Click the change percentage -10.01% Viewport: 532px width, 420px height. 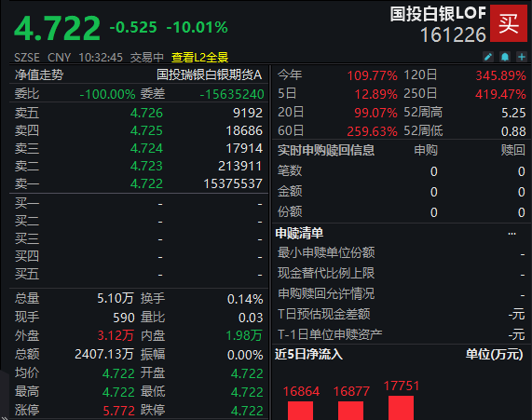pyautogui.click(x=198, y=28)
